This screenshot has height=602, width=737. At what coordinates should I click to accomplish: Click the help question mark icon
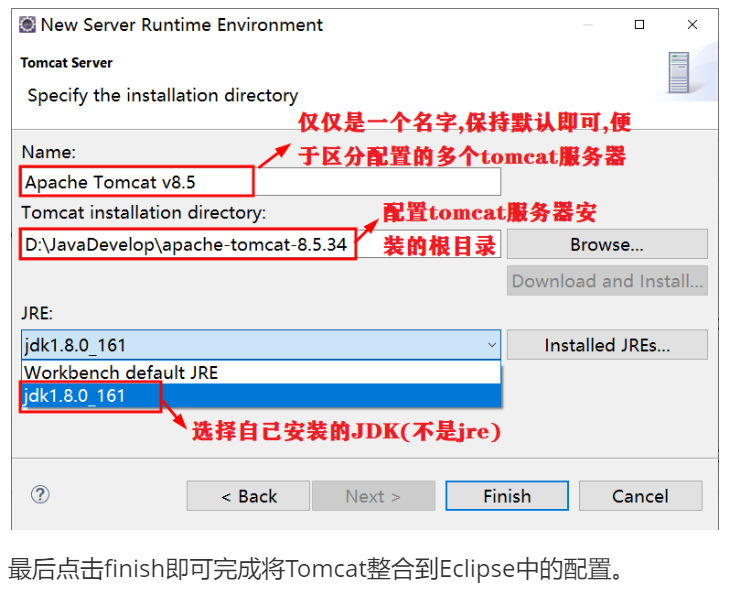[40, 495]
